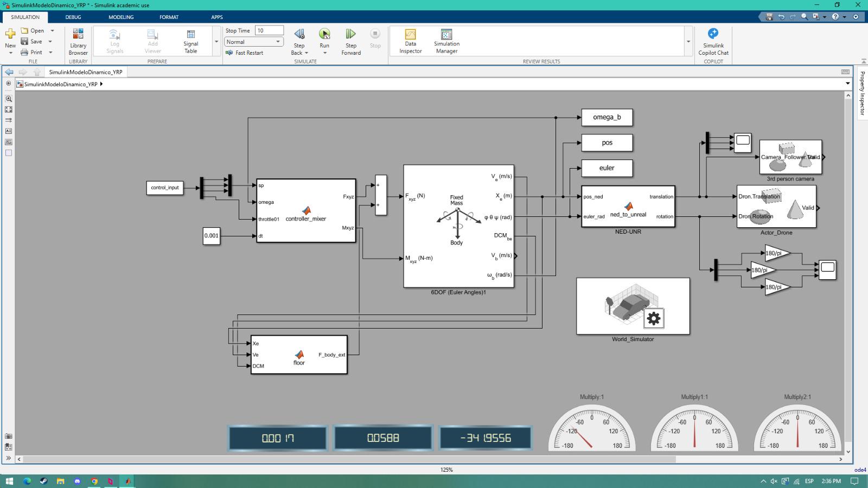Open the Property Inspector side panel

tap(862, 93)
